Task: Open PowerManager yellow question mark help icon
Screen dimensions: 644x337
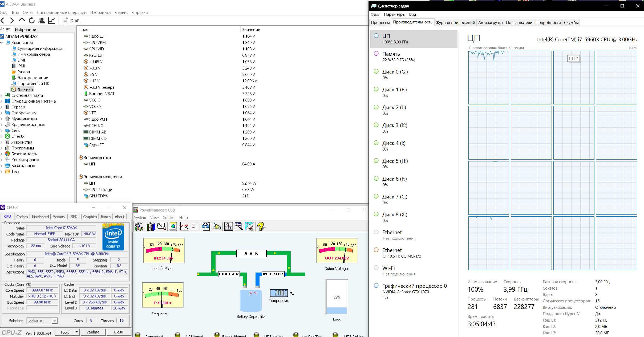Action: [x=261, y=227]
